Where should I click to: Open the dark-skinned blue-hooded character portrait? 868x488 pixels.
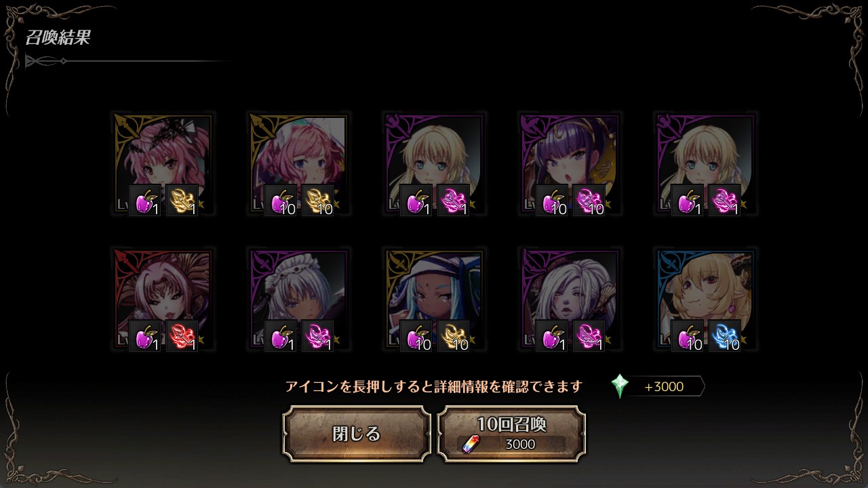tap(434, 300)
